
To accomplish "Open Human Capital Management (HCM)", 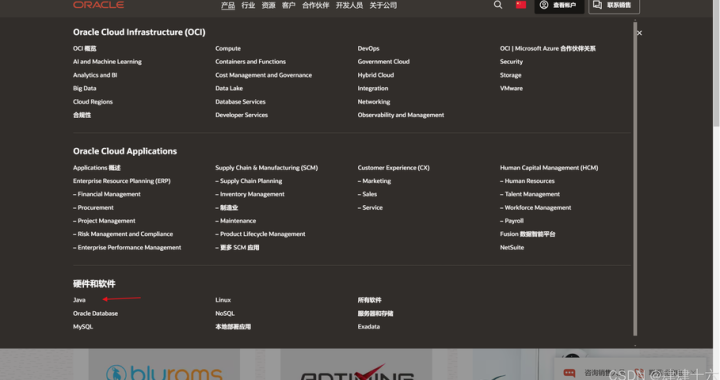I will [x=549, y=168].
